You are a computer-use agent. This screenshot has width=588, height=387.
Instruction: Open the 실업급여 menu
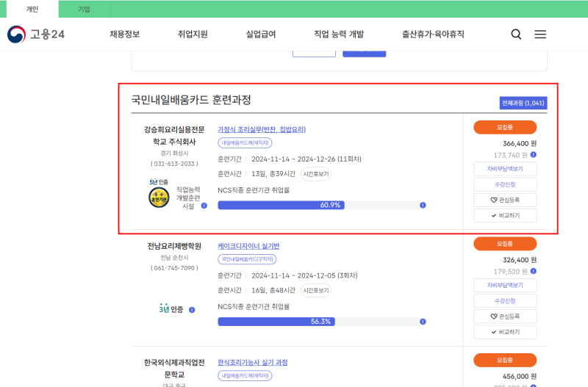click(261, 35)
